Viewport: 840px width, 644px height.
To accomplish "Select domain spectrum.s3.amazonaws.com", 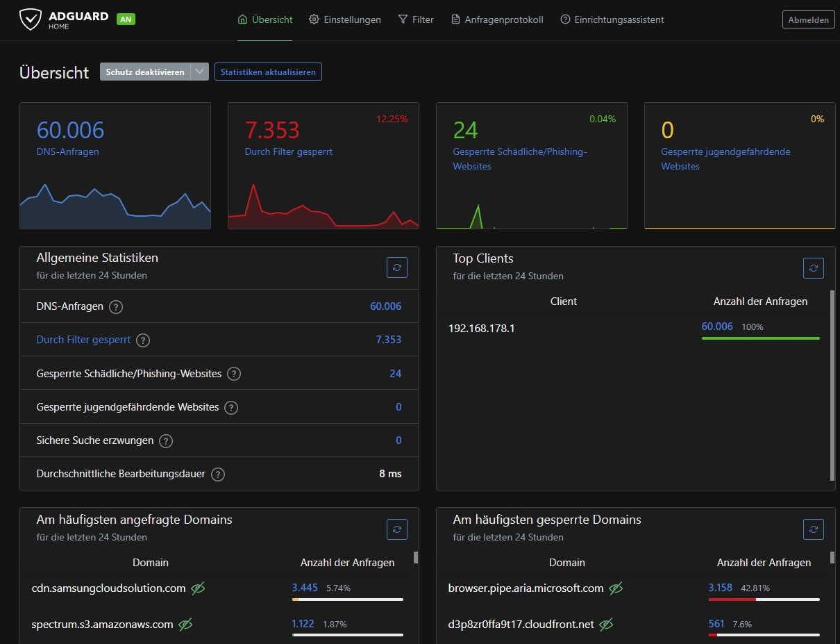I will coord(102,625).
